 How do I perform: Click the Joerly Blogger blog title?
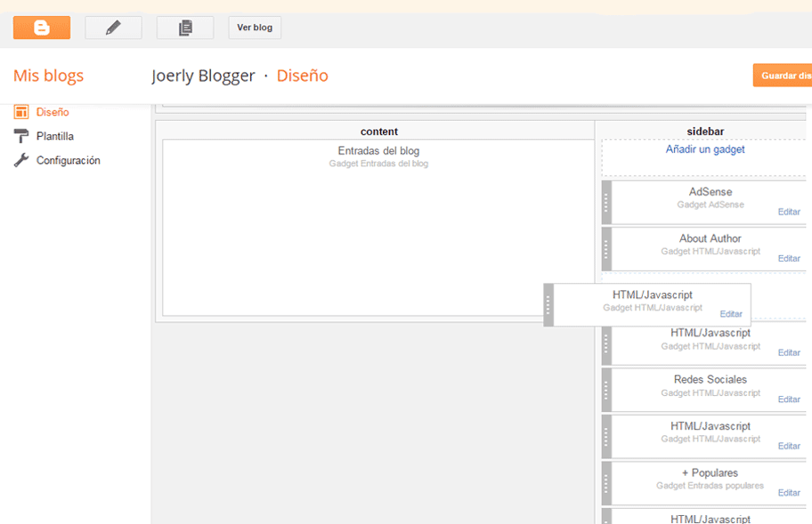click(x=203, y=76)
